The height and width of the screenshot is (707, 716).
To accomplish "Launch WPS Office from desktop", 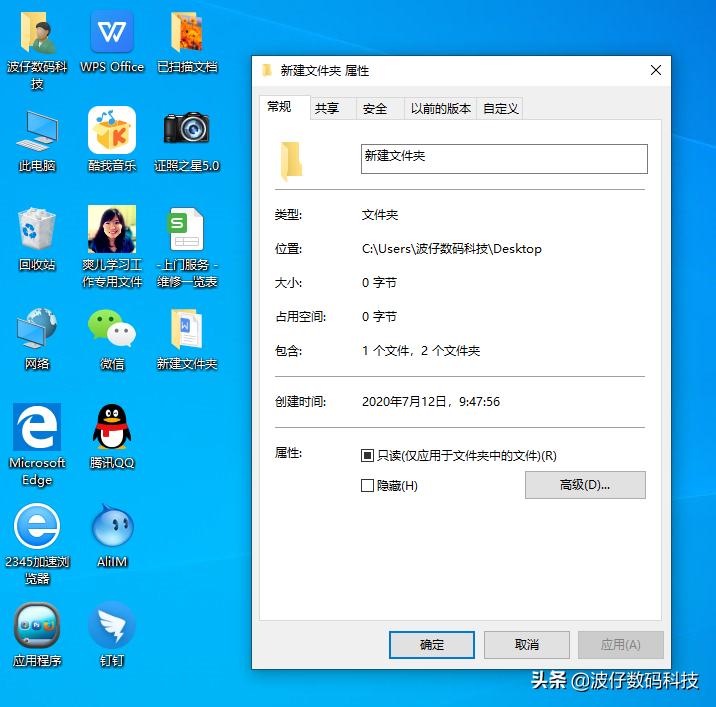I will (x=112, y=32).
